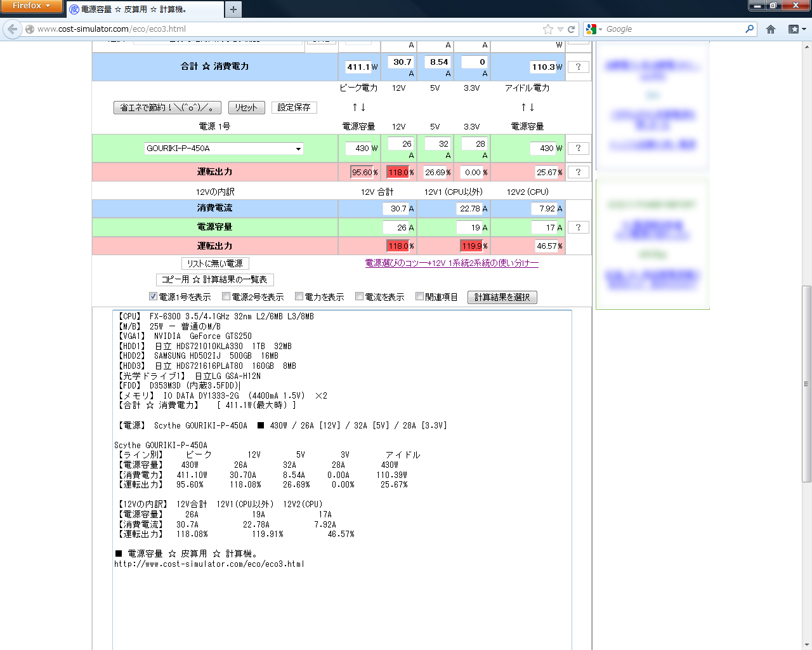
Task: Click the page vertical scrollbar thumb
Action: click(807, 383)
